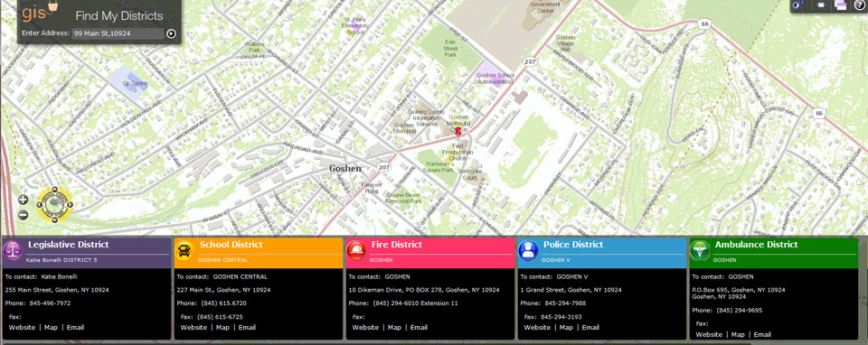This screenshot has width=868, height=345.
Task: Toggle the map layers icon
Action: point(840,5)
